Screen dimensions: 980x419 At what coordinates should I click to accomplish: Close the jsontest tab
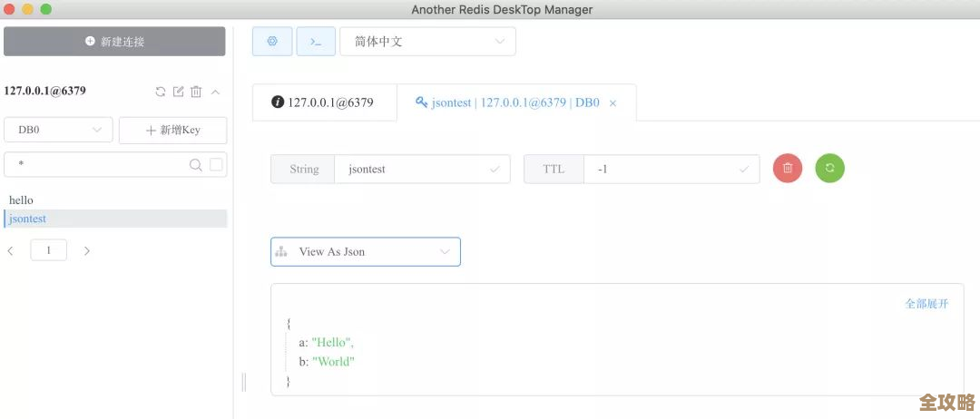612,103
